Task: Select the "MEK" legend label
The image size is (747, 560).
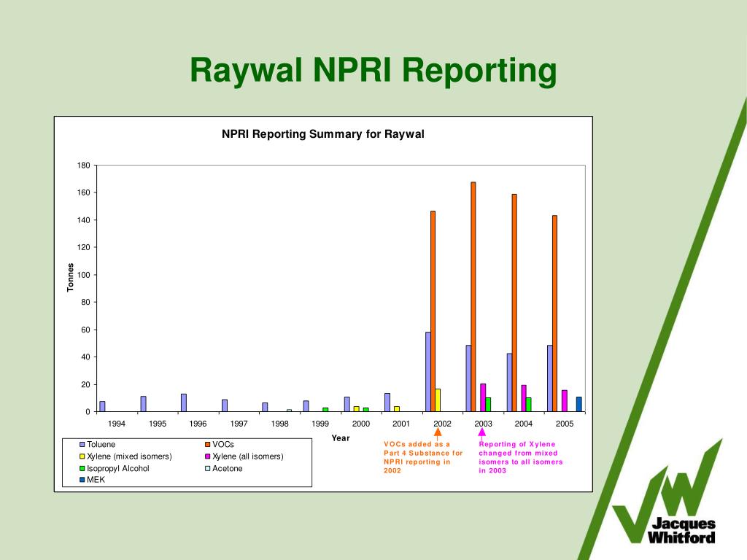Action: coord(96,480)
